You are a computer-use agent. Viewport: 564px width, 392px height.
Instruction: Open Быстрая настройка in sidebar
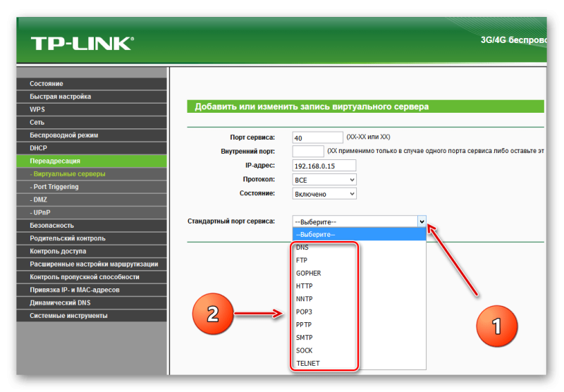pyautogui.click(x=92, y=97)
